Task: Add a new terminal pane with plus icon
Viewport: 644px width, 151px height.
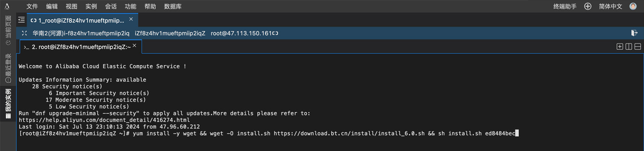Action: pyautogui.click(x=619, y=46)
